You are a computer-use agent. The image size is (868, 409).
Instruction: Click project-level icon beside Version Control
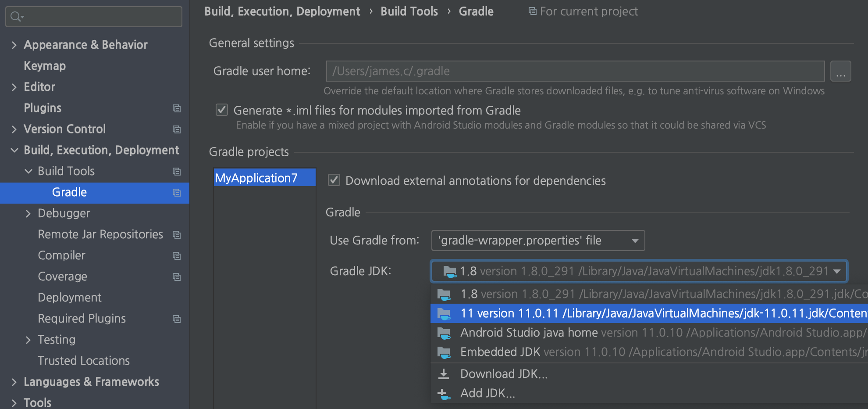(177, 129)
